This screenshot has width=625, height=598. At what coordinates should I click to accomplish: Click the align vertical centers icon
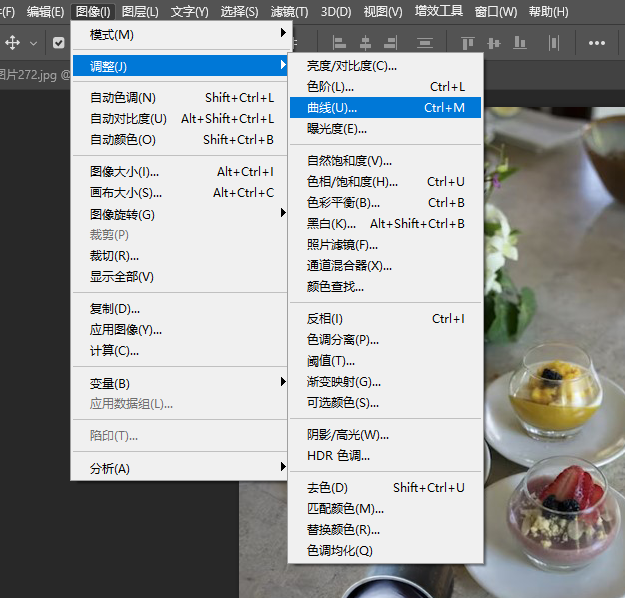[493, 43]
